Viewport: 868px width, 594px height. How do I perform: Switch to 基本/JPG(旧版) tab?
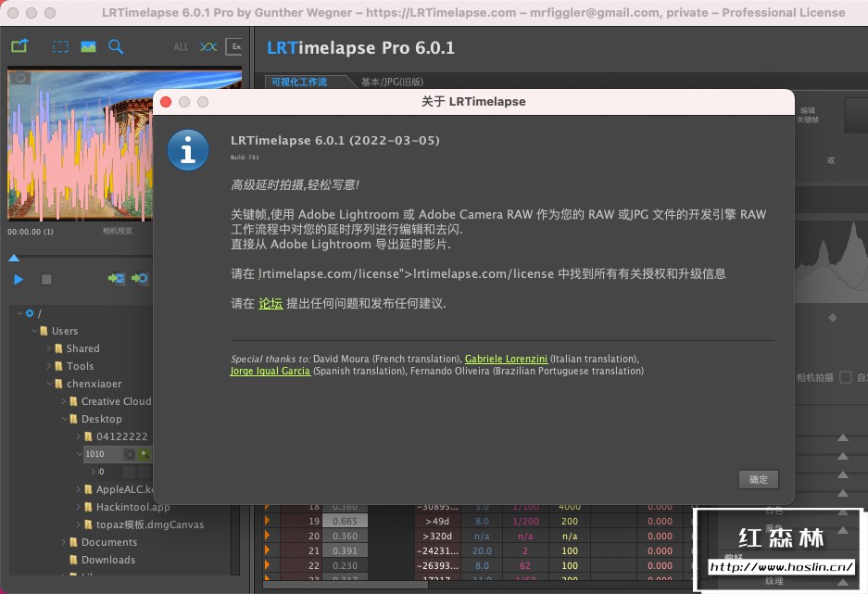point(392,82)
